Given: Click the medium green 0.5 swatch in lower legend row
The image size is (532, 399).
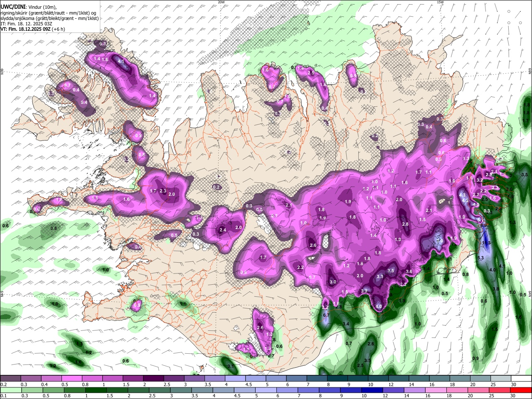Looking at the screenshot, I should pyautogui.click(x=53, y=390).
